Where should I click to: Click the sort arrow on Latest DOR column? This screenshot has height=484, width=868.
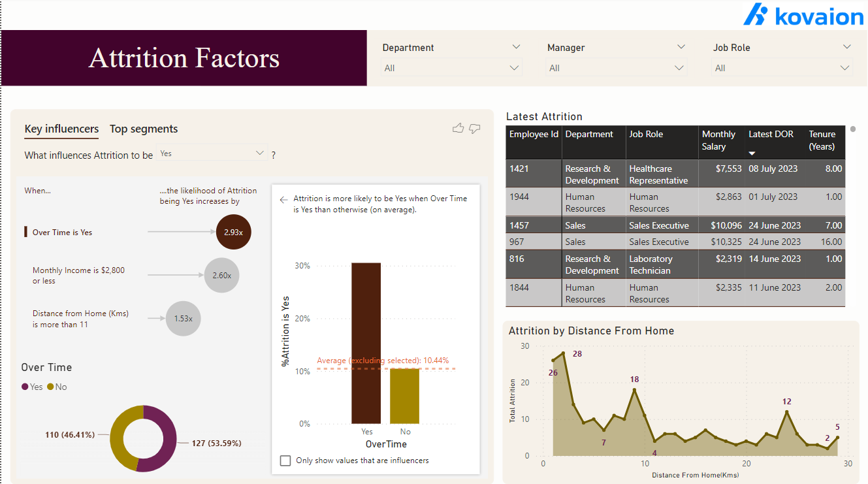(752, 153)
